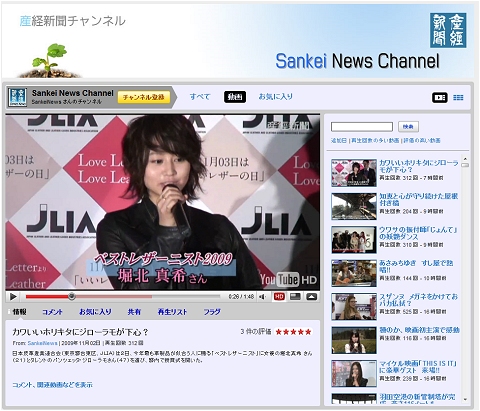
Task: Click the 産経新聞 logo in the banner
Action: tap(448, 30)
